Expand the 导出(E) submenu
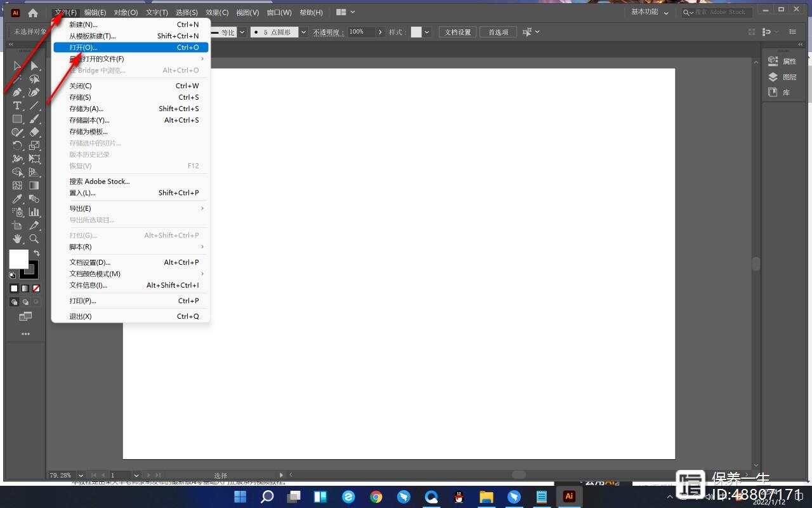The image size is (812, 508). click(130, 208)
